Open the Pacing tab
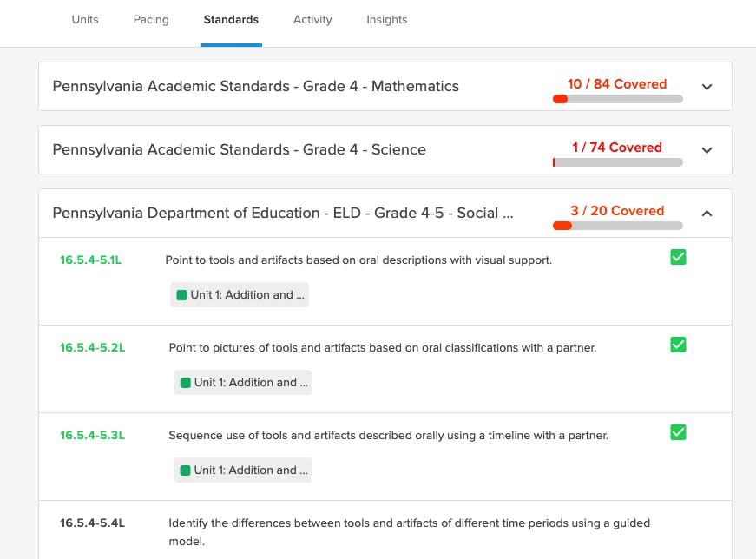Viewport: 756px width, 559px height. click(151, 20)
